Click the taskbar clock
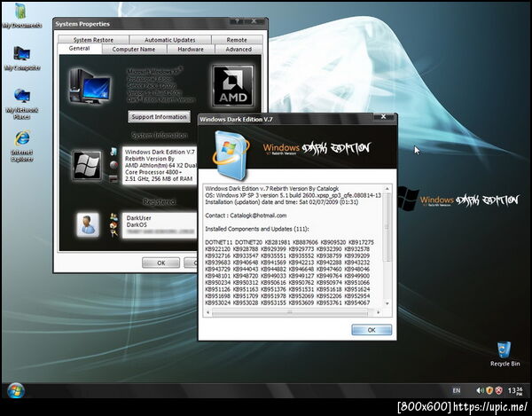This screenshot has height=416, width=532. (x=515, y=390)
